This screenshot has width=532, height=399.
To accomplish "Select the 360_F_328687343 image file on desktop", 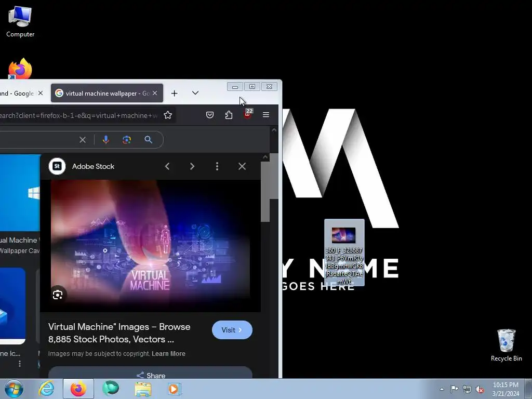I will 344,252.
